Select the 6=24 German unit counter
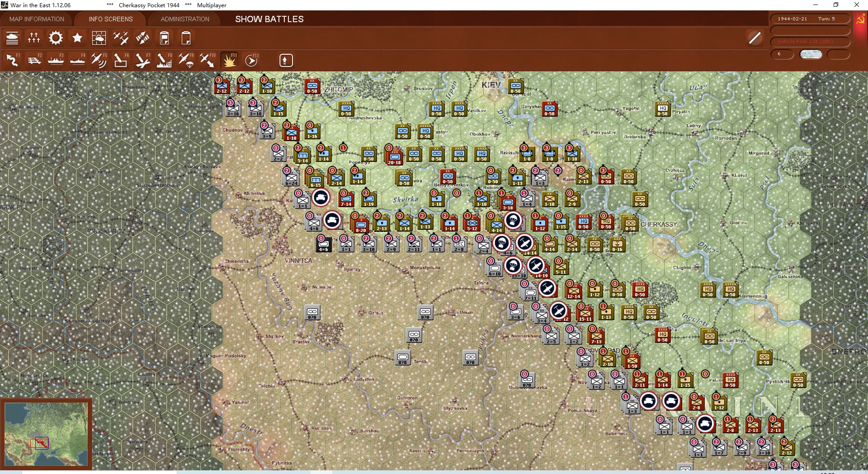868x474 pixels. [292, 177]
